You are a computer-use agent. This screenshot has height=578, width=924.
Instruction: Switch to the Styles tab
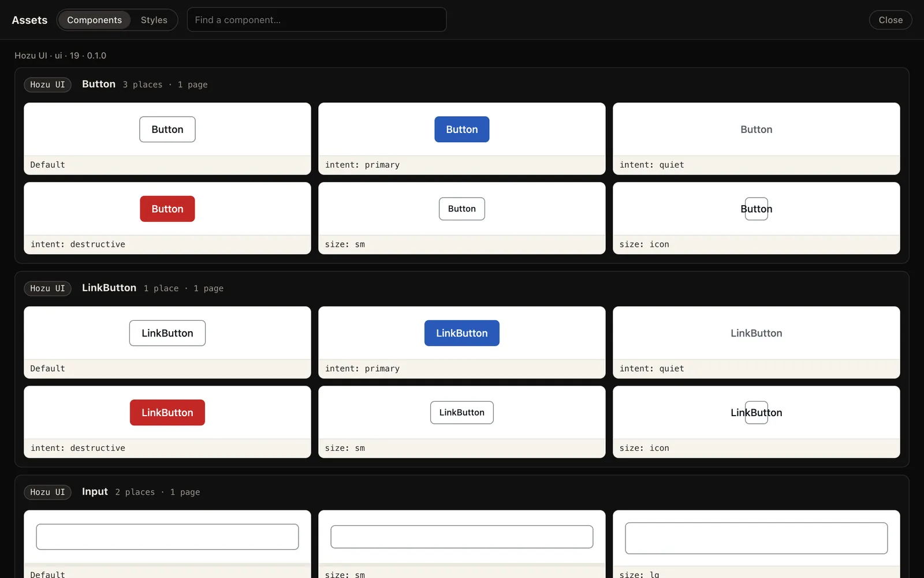(154, 20)
